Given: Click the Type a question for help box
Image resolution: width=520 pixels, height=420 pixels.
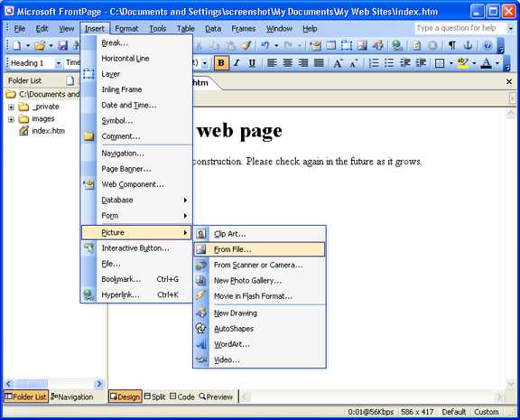Looking at the screenshot, I should (460, 29).
